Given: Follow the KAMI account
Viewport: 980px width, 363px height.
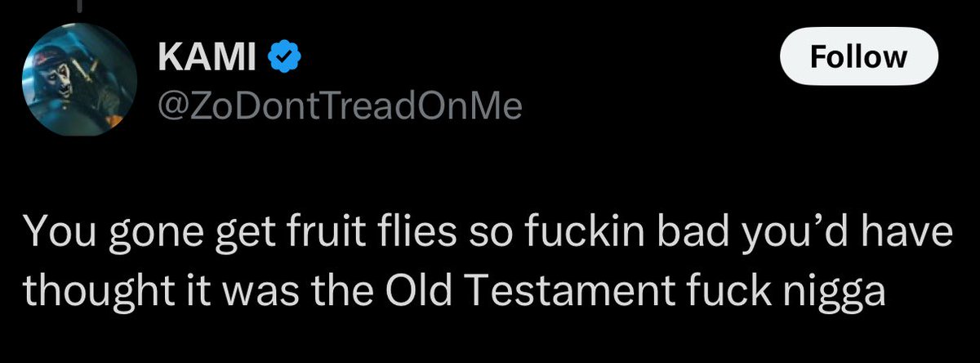Looking at the screenshot, I should tap(857, 58).
